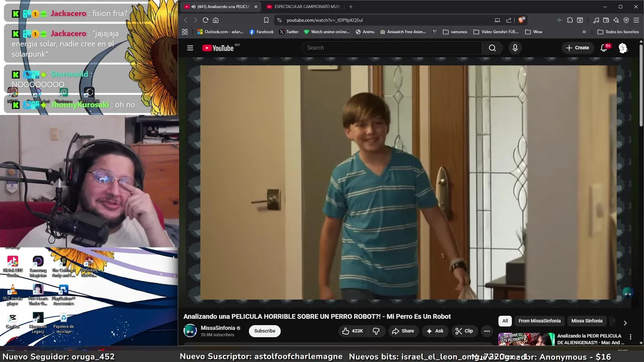Open YouTube notifications bell
Screen dimensions: 644x362
point(604,48)
